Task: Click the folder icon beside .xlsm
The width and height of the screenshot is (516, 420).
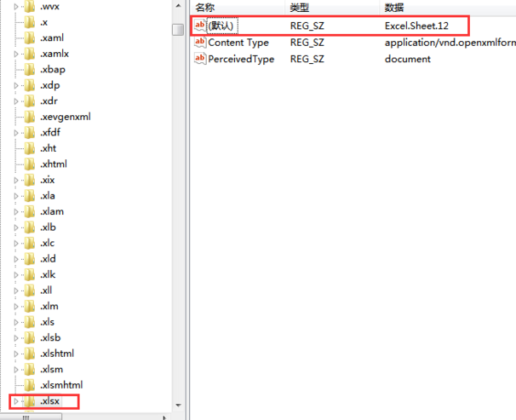Action: pyautogui.click(x=31, y=369)
